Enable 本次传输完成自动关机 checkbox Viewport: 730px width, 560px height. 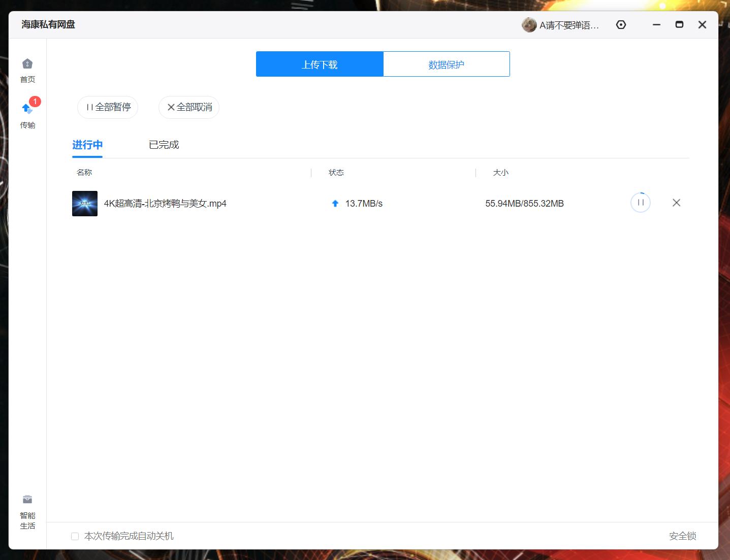click(x=75, y=536)
